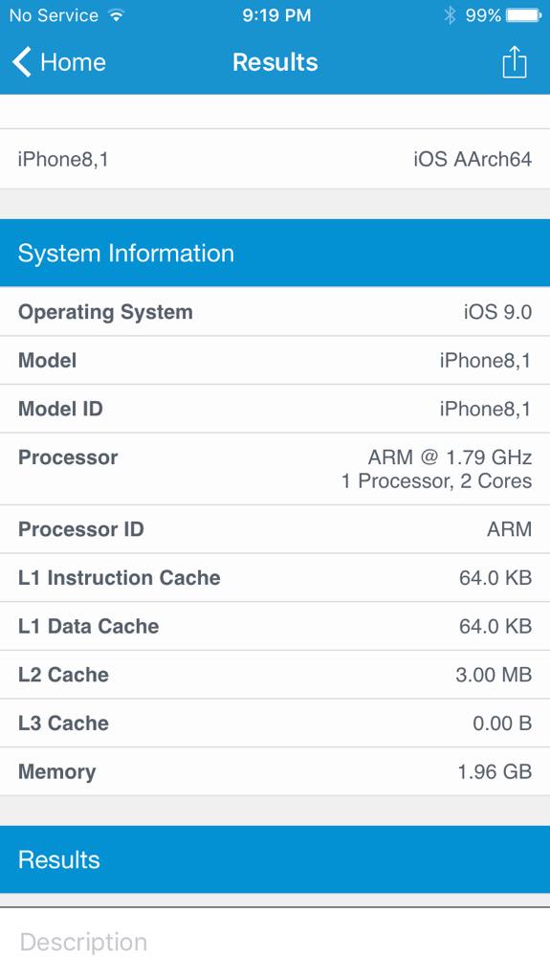
Task: Tap the iPhone8,1 iOS AArch64 row
Action: pyautogui.click(x=275, y=159)
